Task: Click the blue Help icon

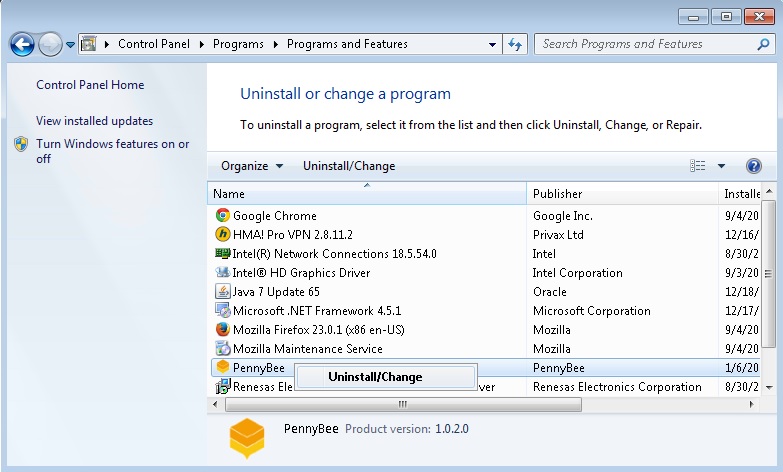Action: pyautogui.click(x=754, y=166)
